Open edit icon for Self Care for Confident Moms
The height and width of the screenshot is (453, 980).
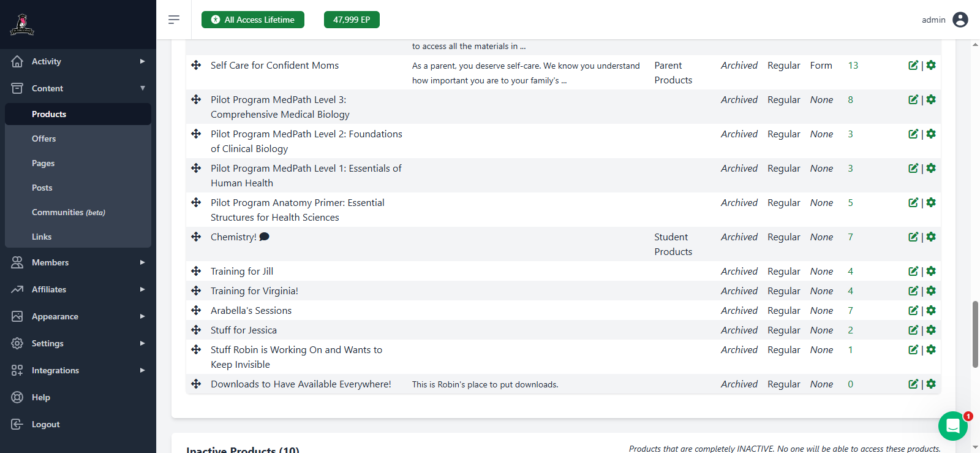[x=913, y=66]
